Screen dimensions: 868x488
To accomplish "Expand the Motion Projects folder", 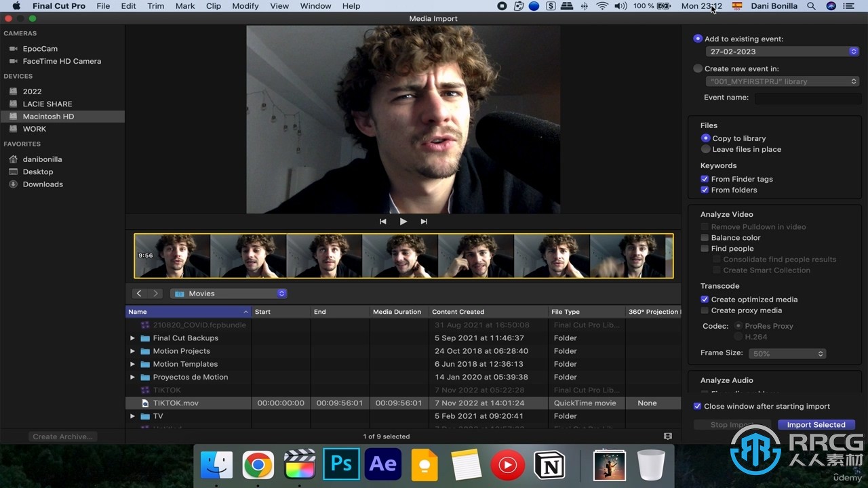I will [133, 351].
